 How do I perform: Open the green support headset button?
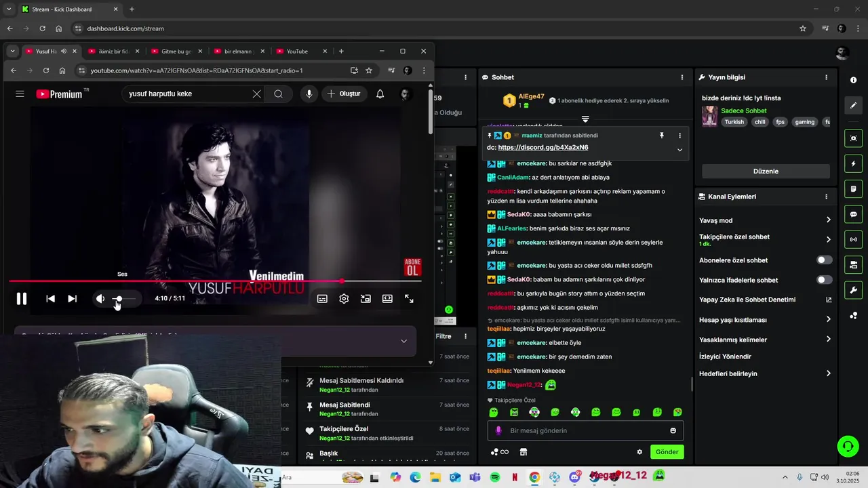(848, 446)
